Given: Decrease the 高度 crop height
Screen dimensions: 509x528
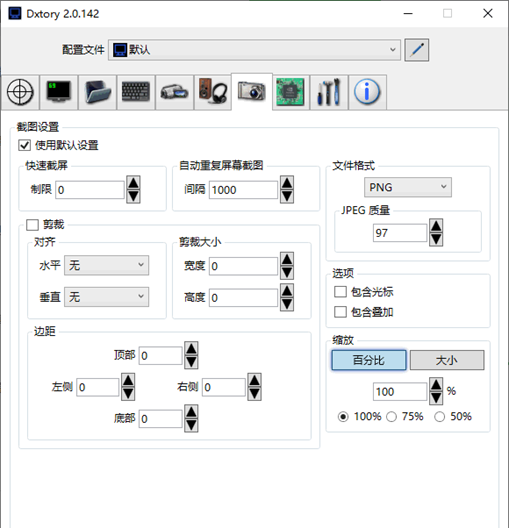Looking at the screenshot, I should [x=287, y=304].
